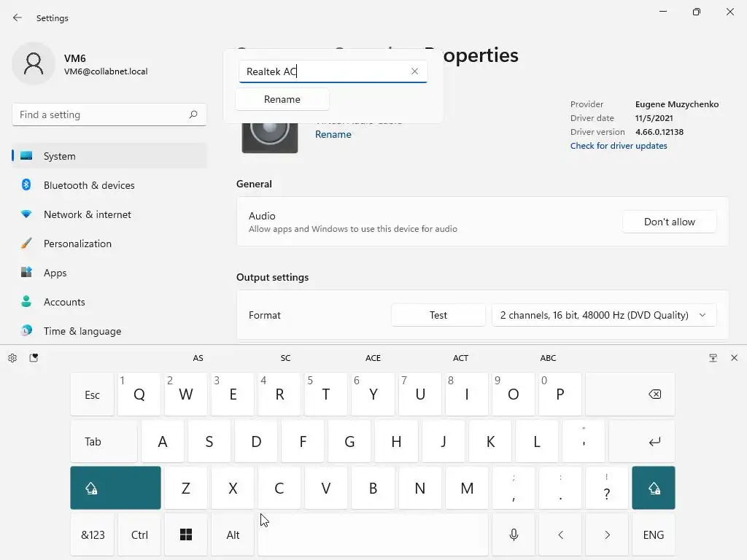Toggle the right Shift key
747x560 pixels.
(x=653, y=488)
